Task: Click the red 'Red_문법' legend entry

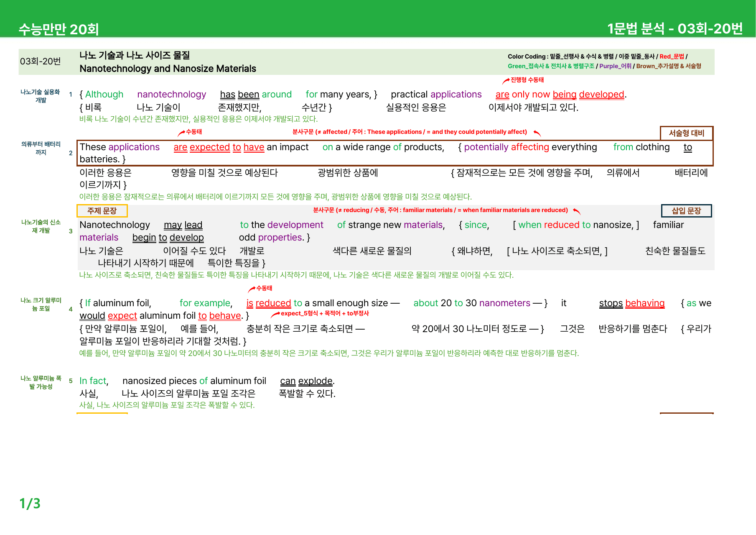Action: click(x=672, y=56)
